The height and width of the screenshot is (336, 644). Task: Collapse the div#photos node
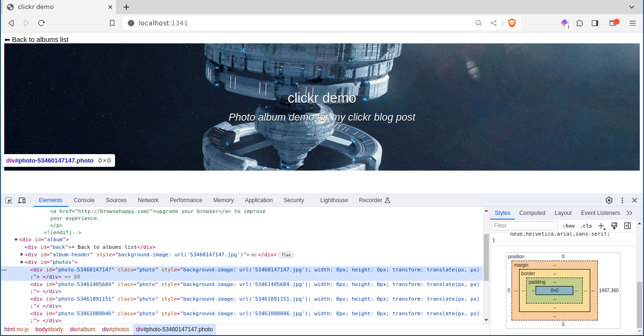coord(22,262)
